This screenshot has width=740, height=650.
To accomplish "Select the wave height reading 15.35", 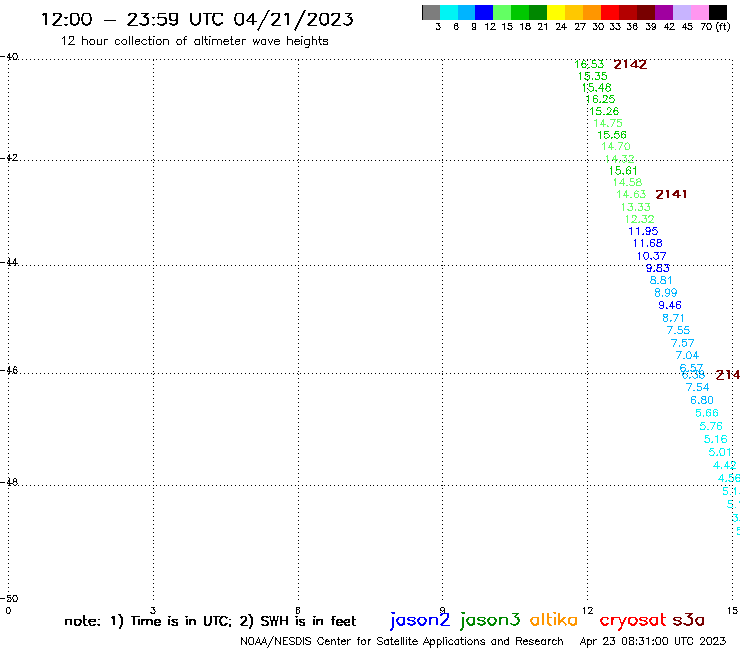I will 593,76.
